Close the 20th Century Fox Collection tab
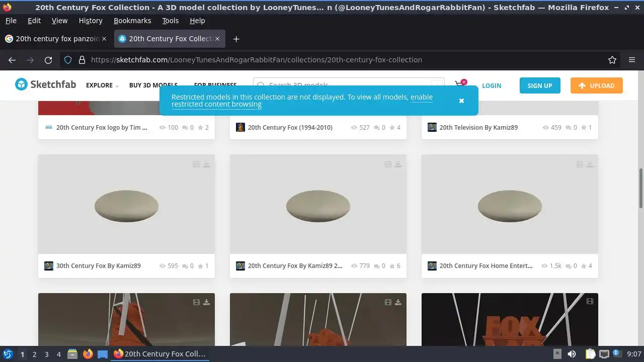The height and width of the screenshot is (362, 644). tap(217, 39)
